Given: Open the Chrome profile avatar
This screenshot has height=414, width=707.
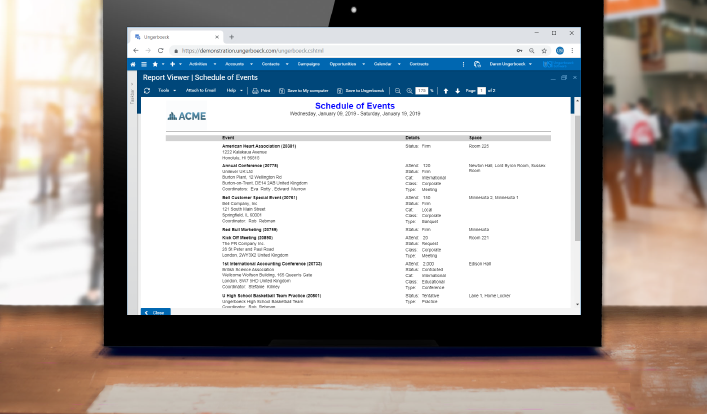Looking at the screenshot, I should (560, 51).
